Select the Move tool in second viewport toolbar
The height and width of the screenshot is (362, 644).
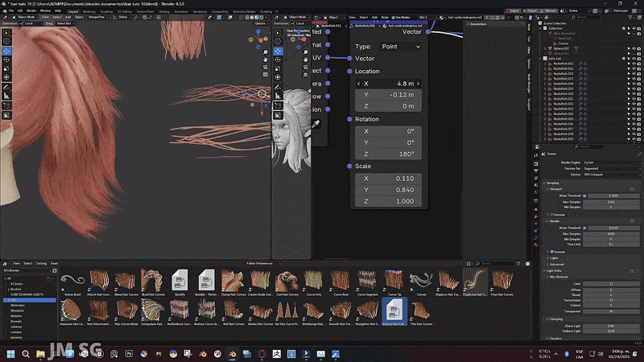[278, 51]
